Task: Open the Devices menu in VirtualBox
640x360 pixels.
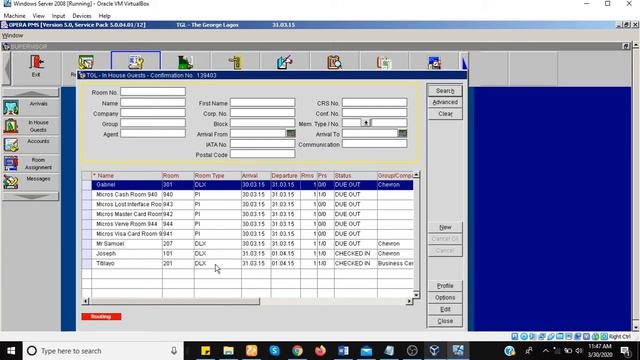Action: (82, 16)
